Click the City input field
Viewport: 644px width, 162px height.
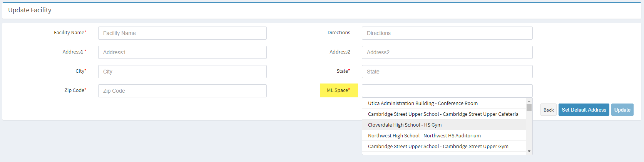coord(182,72)
